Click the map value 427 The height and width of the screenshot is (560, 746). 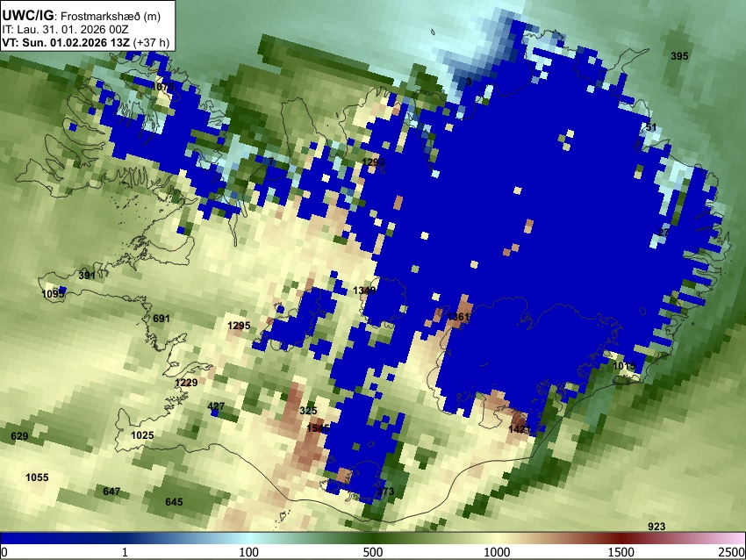(x=216, y=406)
